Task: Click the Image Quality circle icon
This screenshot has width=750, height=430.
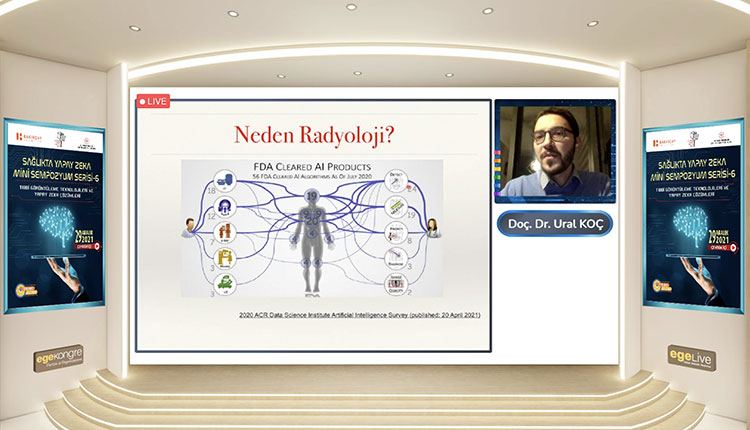Action: click(x=397, y=283)
